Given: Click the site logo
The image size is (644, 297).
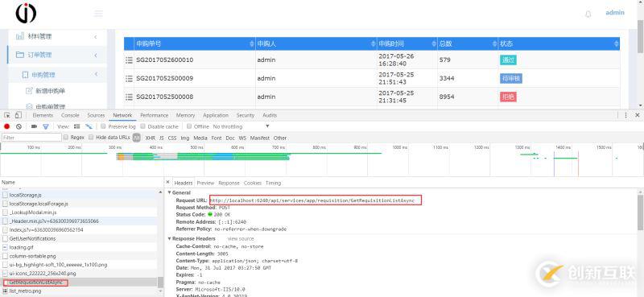Looking at the screenshot, I should click(x=26, y=13).
